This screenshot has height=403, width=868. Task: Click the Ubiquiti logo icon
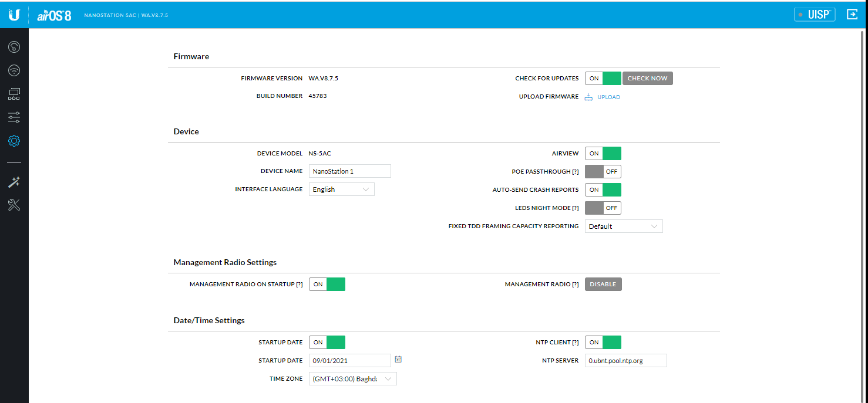click(x=14, y=15)
